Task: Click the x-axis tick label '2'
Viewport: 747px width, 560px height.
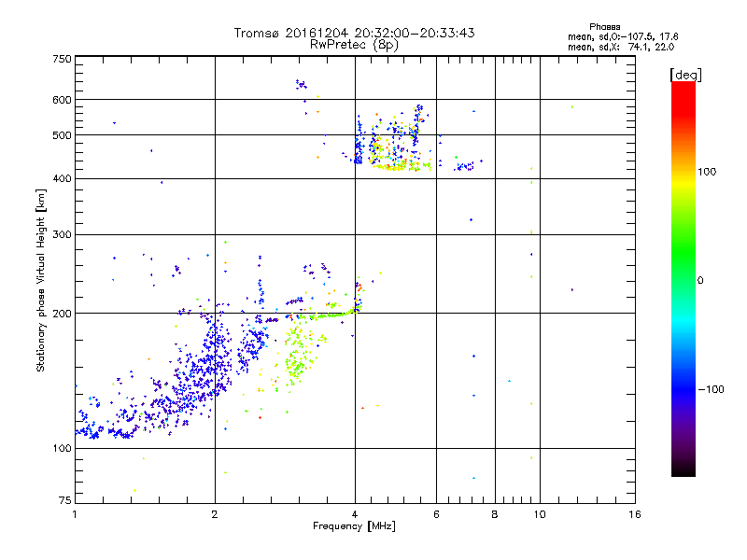Action: click(215, 514)
